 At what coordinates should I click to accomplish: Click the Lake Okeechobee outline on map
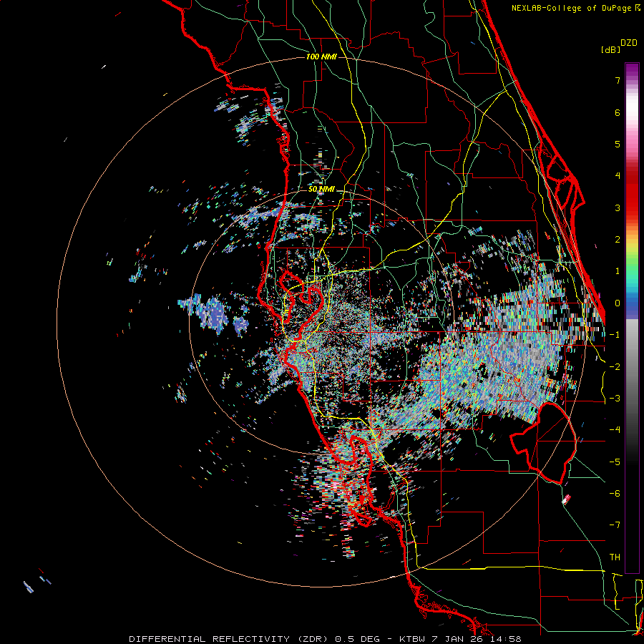[542, 443]
